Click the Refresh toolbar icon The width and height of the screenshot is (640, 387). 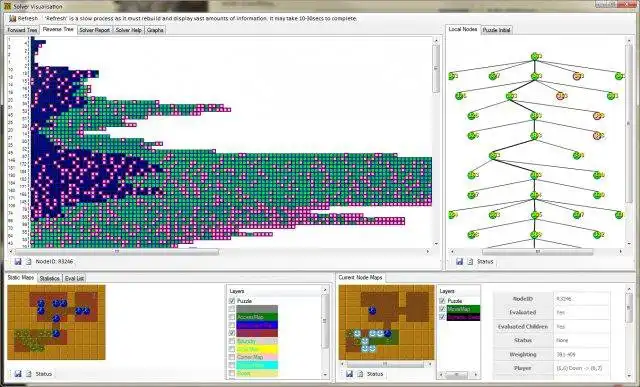(12, 19)
